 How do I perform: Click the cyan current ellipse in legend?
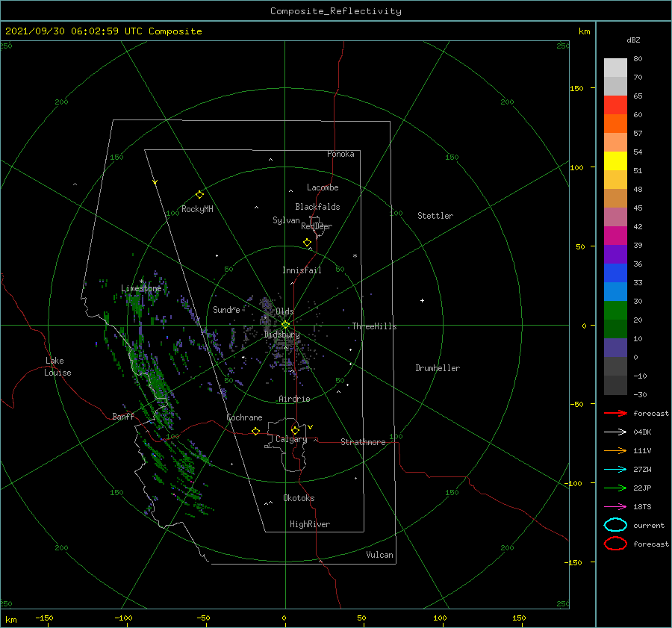[x=615, y=525]
